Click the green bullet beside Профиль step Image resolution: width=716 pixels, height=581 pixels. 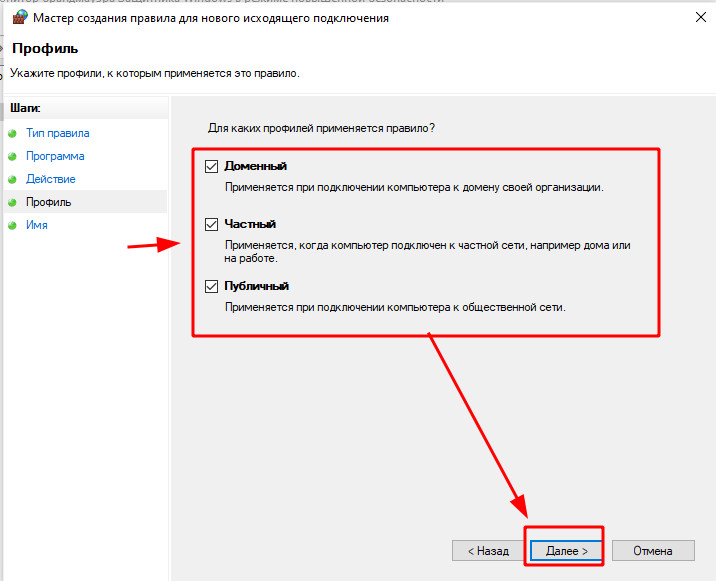point(12,202)
